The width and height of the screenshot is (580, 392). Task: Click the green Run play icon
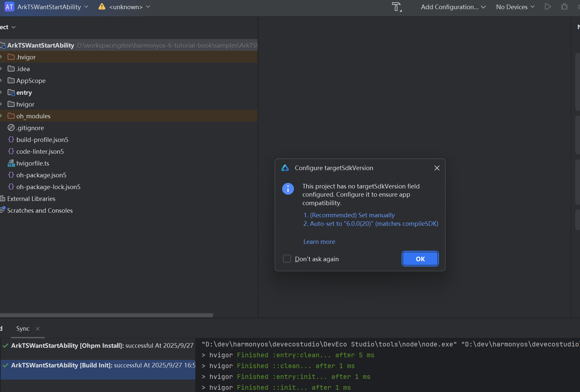(548, 7)
